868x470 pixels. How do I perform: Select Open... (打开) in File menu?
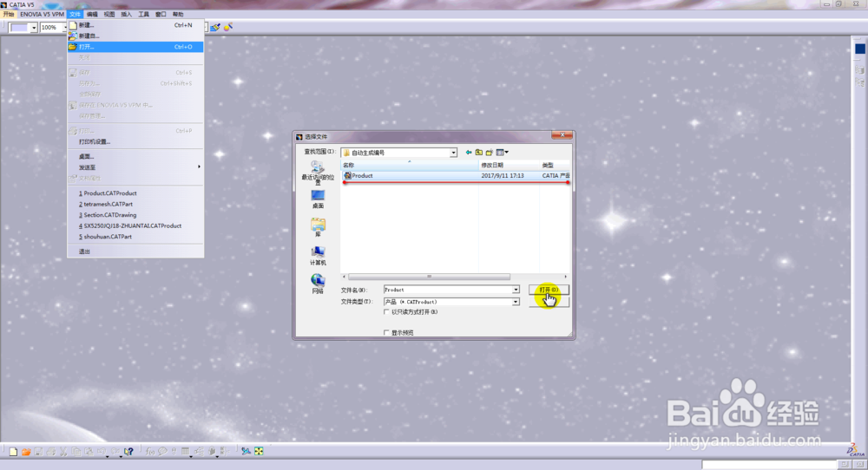[x=135, y=47]
